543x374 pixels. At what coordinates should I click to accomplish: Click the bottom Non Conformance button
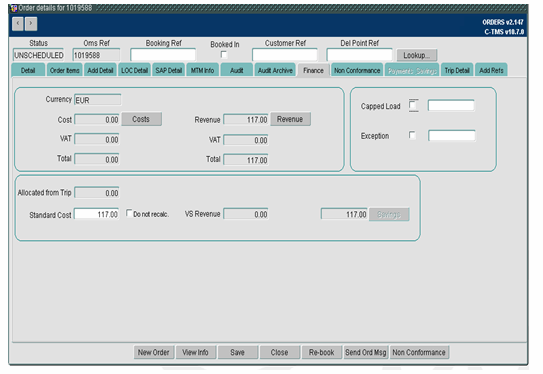pyautogui.click(x=419, y=352)
